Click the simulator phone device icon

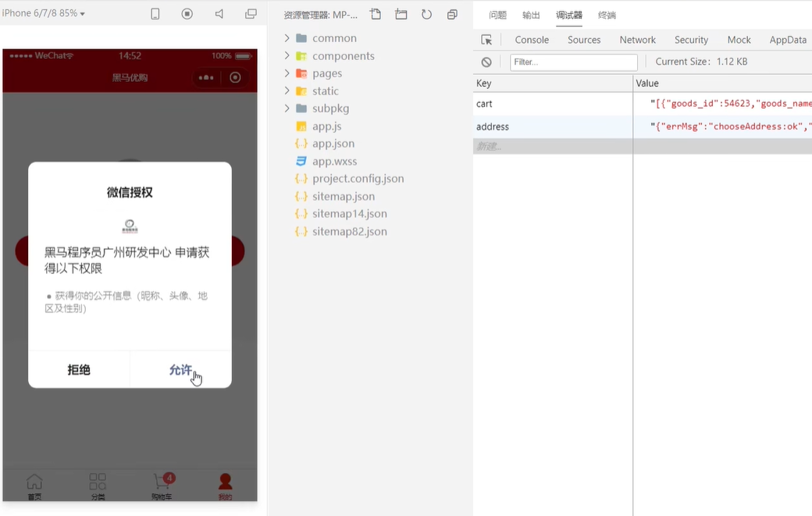[155, 14]
